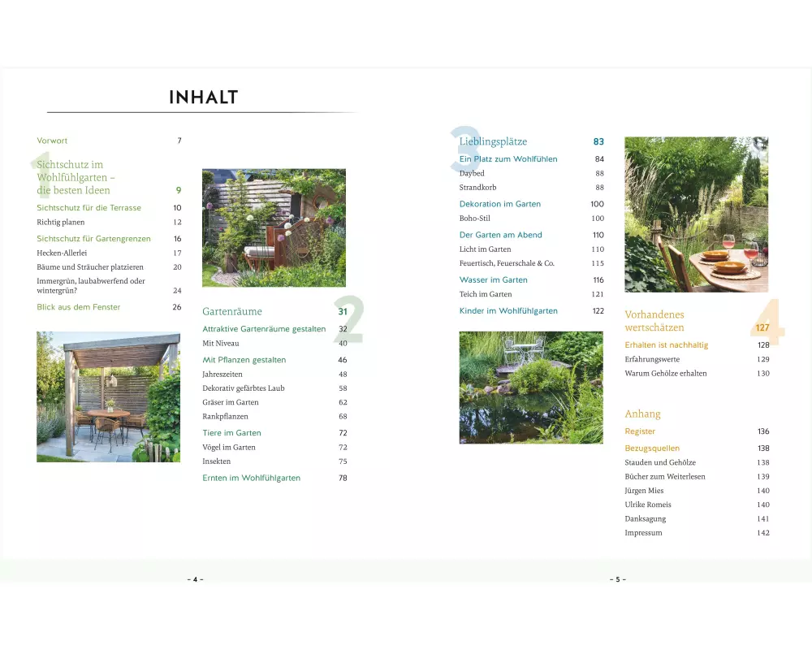The image size is (812, 650).
Task: Jump to 'Ernten im Wohlfühlgarten'
Action: click(251, 478)
